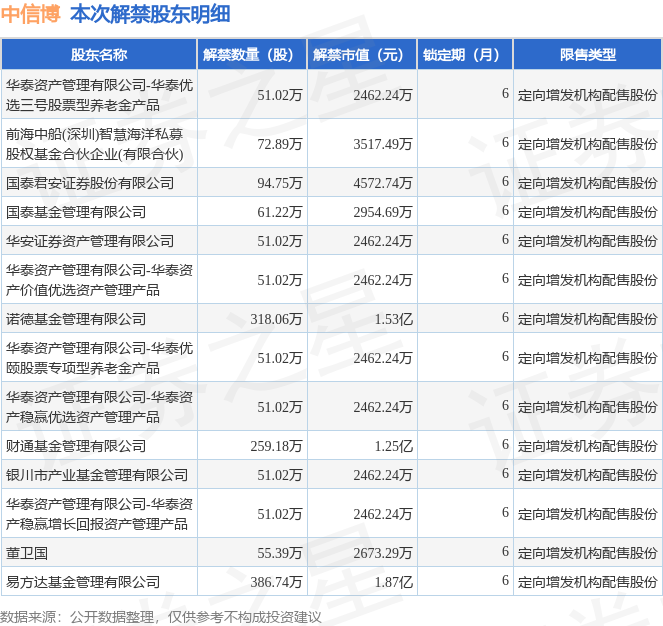
Task: Select shareholder 国泰君安证券股份有限公司
Action: (90, 183)
